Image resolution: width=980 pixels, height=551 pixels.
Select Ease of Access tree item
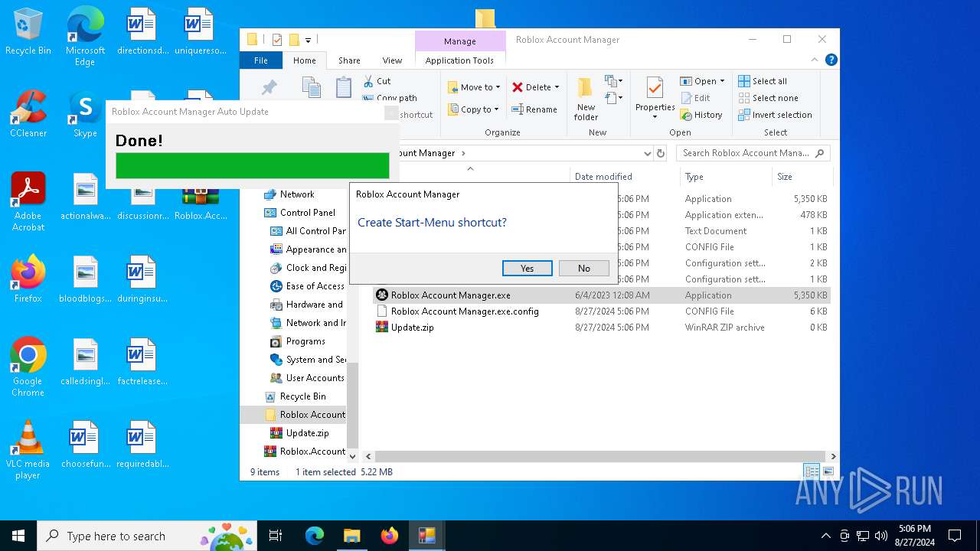tap(315, 286)
